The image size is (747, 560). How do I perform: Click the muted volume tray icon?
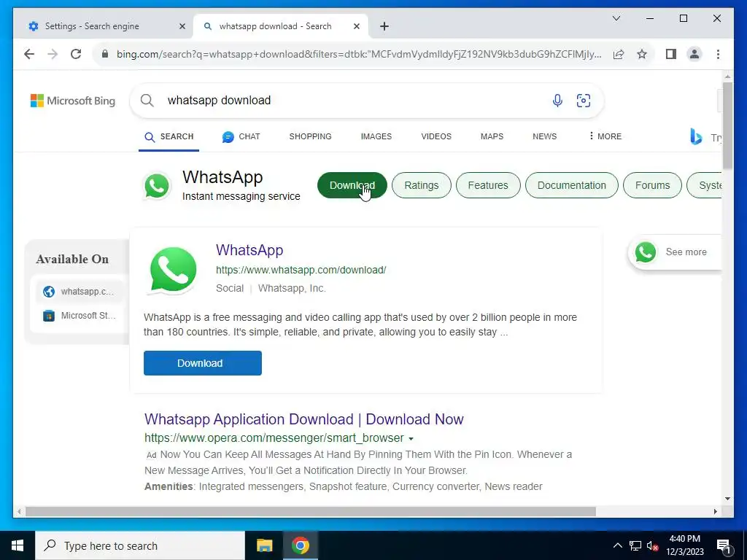(x=652, y=545)
